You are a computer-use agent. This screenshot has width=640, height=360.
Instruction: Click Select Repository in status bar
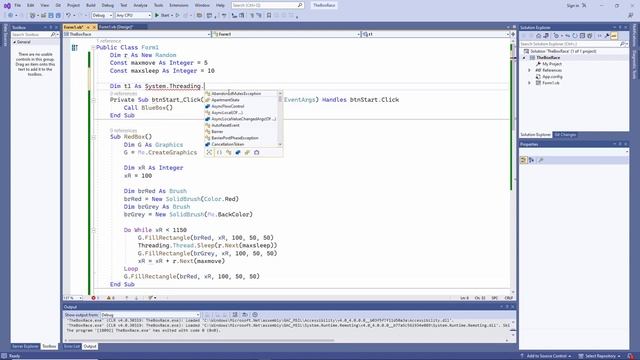600,356
